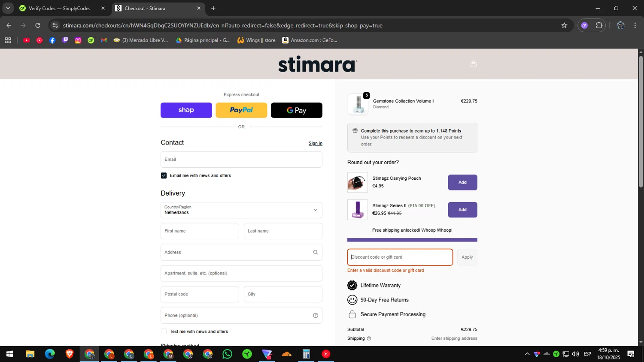
Task: Click the Apartment, suite field
Action: pyautogui.click(x=241, y=273)
